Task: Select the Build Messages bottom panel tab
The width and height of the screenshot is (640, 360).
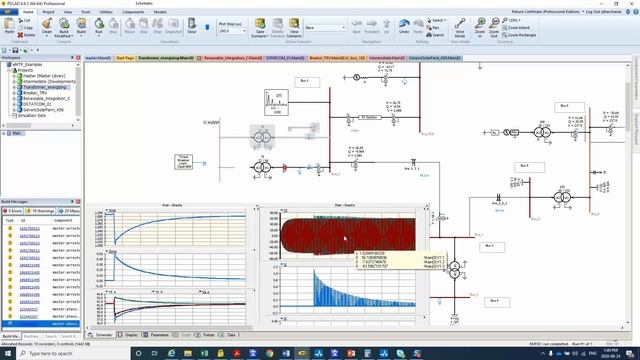Action: pyautogui.click(x=10, y=336)
